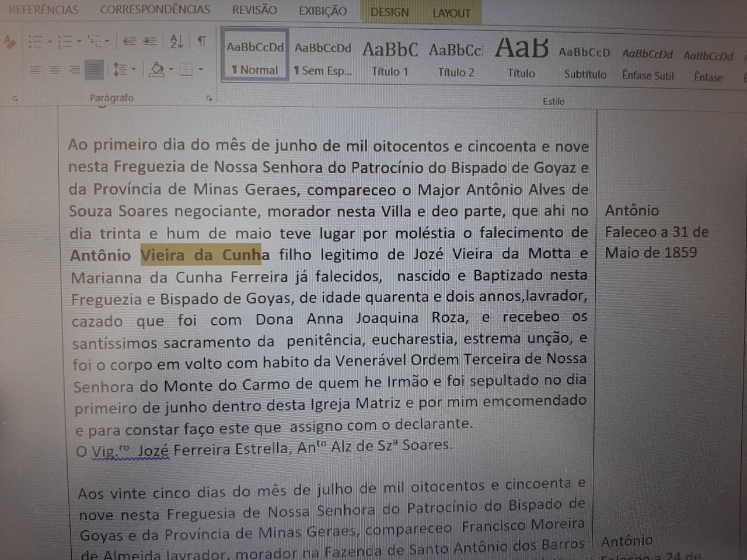Select the Numbering list icon

coord(64,41)
